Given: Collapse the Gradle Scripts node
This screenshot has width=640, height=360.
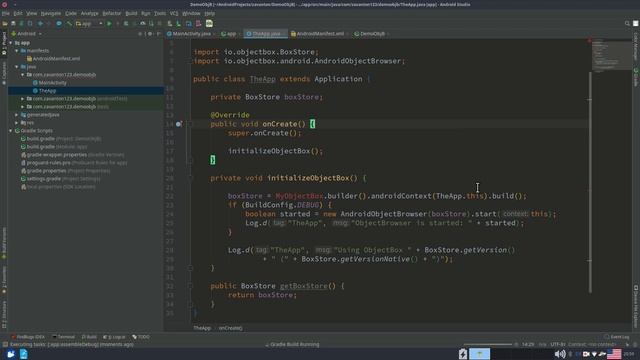Looking at the screenshot, I should coord(11,131).
